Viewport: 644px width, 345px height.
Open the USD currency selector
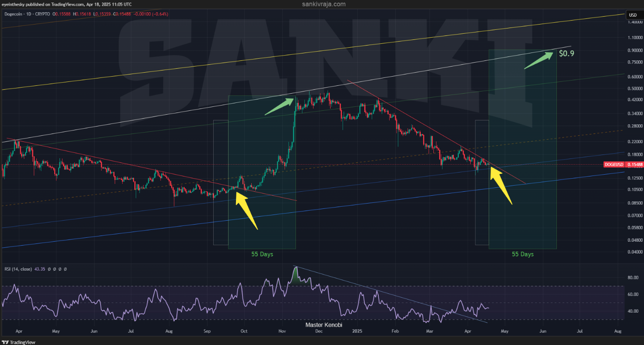click(x=633, y=15)
